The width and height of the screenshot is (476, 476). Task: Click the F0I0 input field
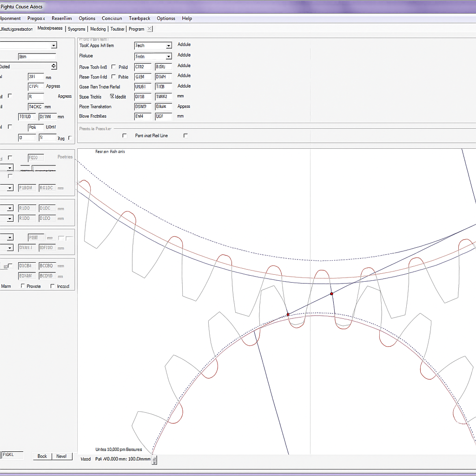36,158
